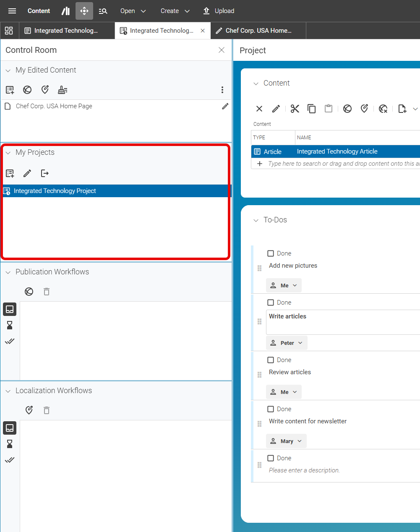Collapse the Publication Workflows section
This screenshot has height=532, width=420.
pos(8,272)
